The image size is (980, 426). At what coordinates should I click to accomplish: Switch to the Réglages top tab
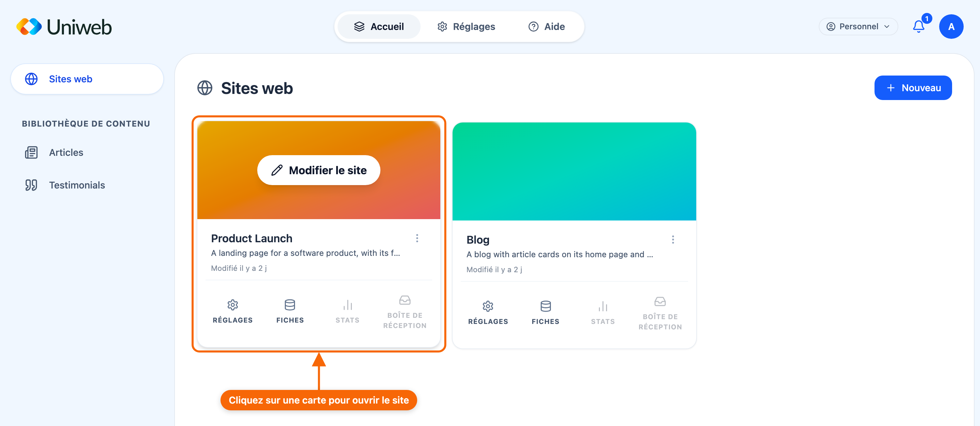pyautogui.click(x=467, y=27)
